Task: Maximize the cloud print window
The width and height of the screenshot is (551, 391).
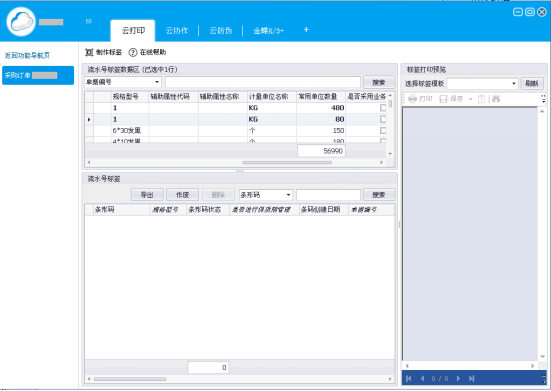Action: (x=530, y=12)
